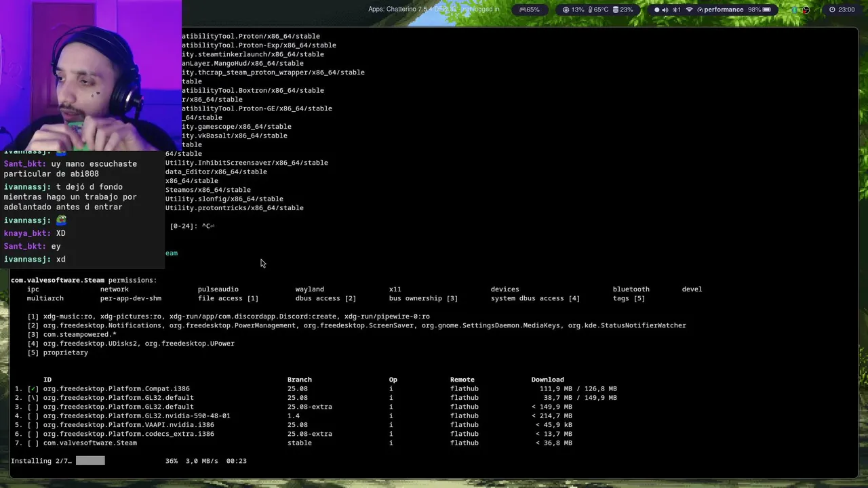Open the Wi-Fi network icon

click(x=690, y=9)
